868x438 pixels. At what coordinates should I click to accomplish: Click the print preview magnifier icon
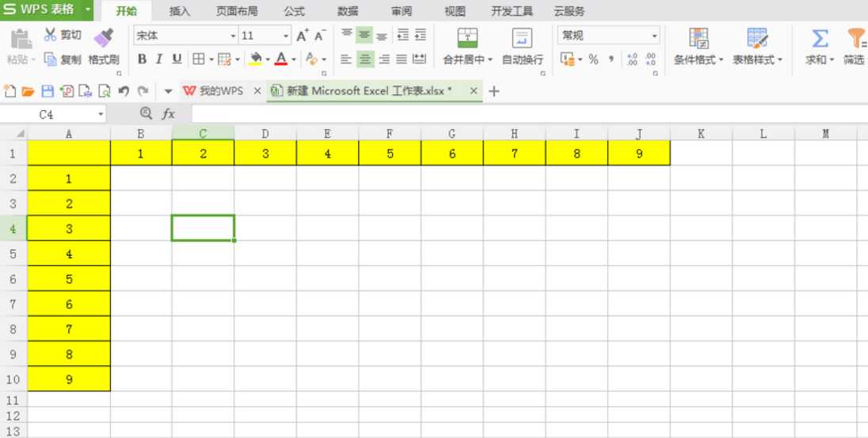(x=104, y=91)
